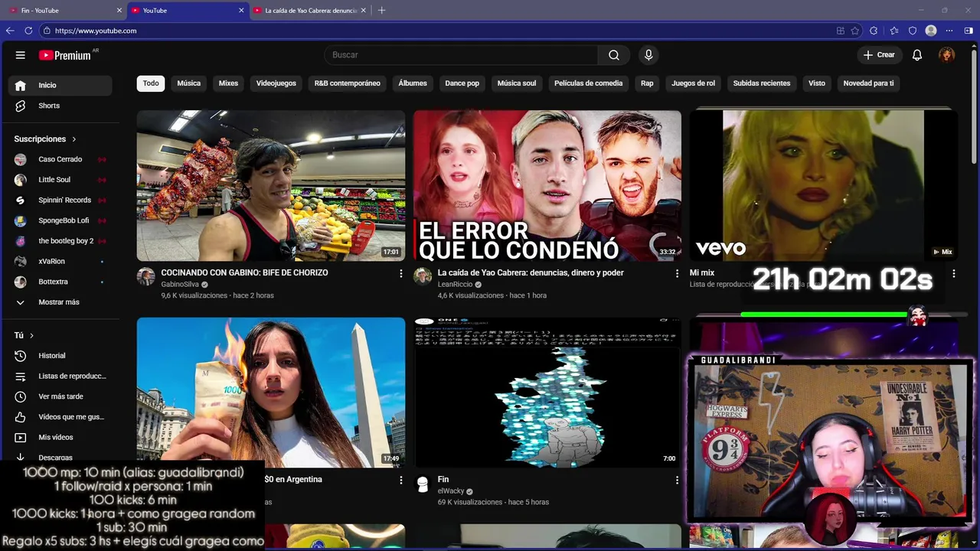This screenshot has height=551, width=980.
Task: Go to Inicio in the sidebar
Action: click(60, 85)
